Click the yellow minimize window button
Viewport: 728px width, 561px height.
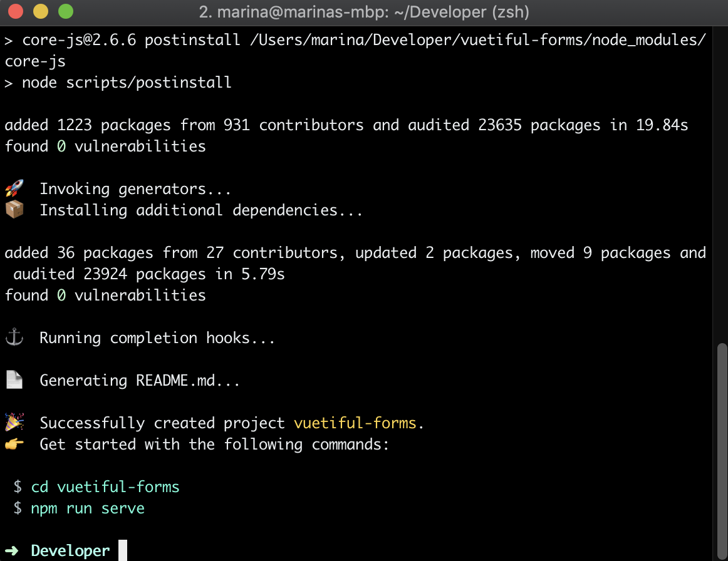coord(41,11)
